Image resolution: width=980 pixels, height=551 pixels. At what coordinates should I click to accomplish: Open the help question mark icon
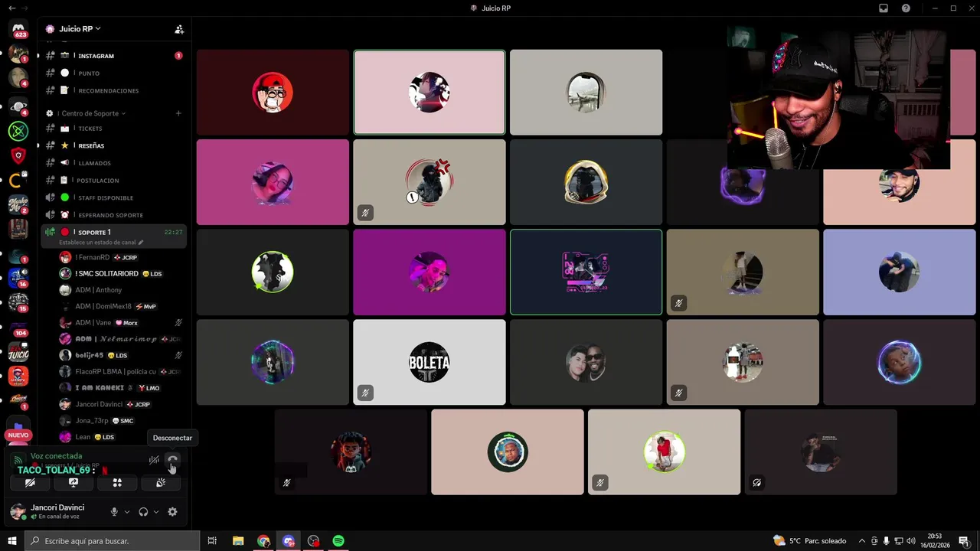pyautogui.click(x=906, y=8)
